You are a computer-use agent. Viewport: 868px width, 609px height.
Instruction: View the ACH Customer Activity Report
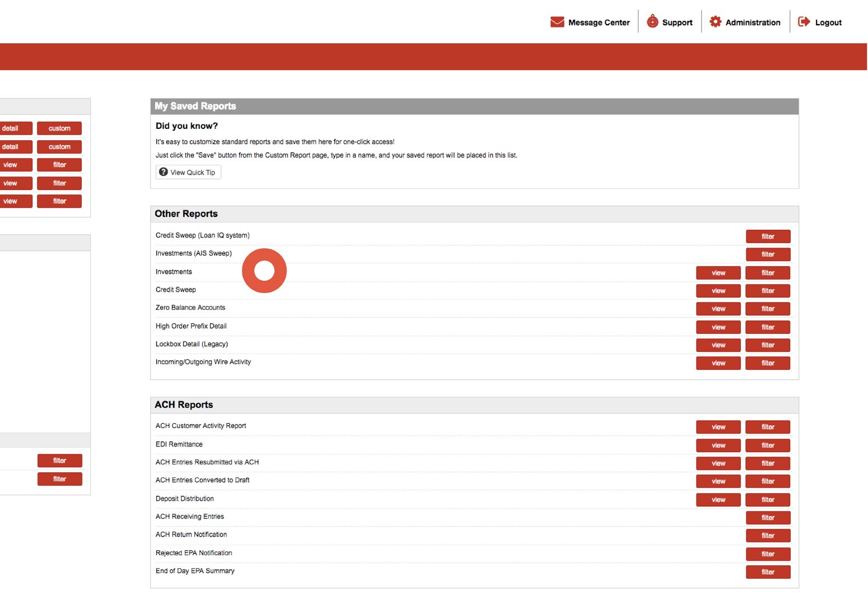[x=718, y=427]
